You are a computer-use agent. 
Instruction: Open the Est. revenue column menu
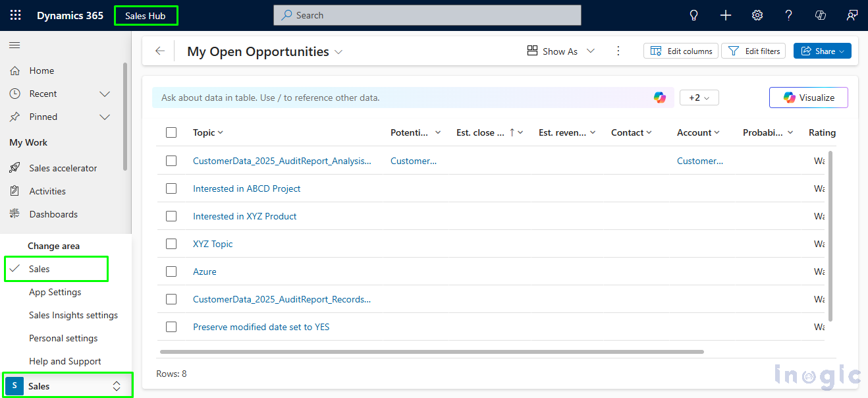click(x=567, y=132)
